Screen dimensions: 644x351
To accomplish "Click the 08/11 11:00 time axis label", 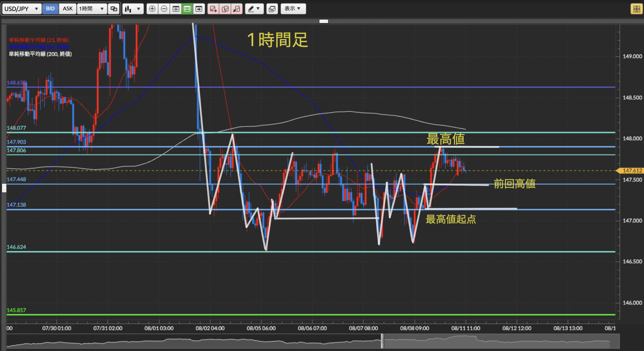I will (x=466, y=328).
